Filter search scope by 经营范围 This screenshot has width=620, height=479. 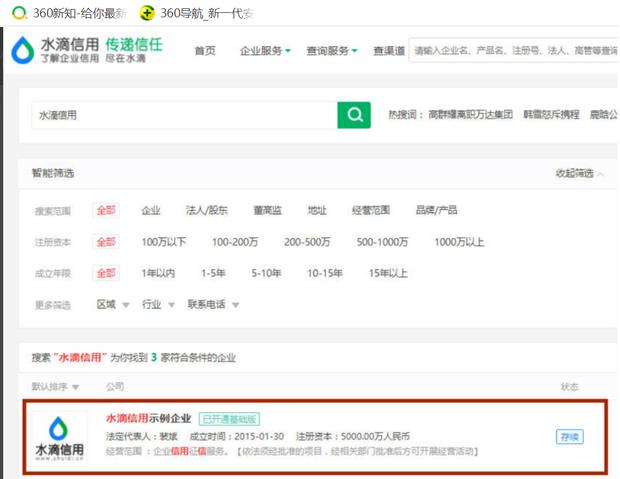370,210
